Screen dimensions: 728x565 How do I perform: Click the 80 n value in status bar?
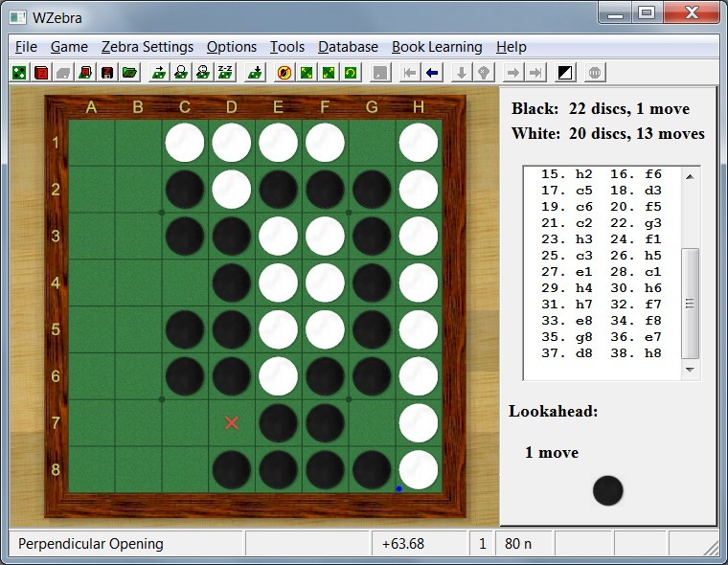click(518, 544)
